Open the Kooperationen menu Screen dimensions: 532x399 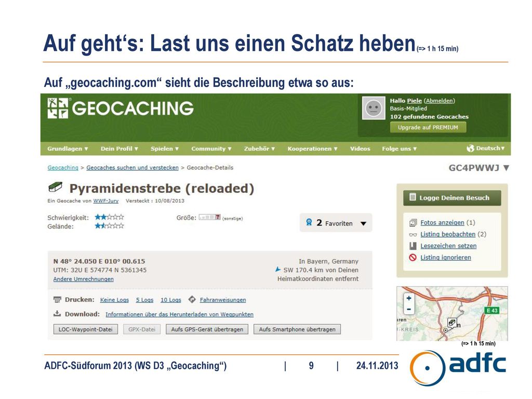(312, 149)
